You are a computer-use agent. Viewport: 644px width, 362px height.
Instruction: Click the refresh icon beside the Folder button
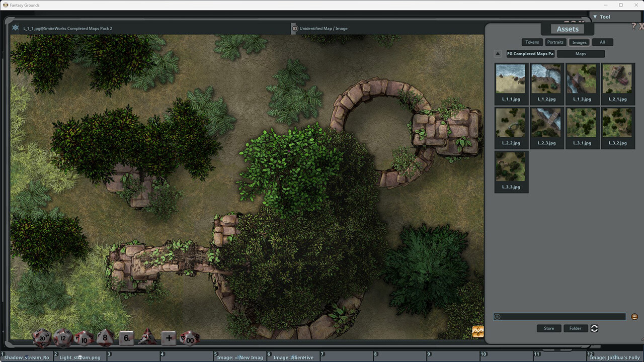[594, 328]
